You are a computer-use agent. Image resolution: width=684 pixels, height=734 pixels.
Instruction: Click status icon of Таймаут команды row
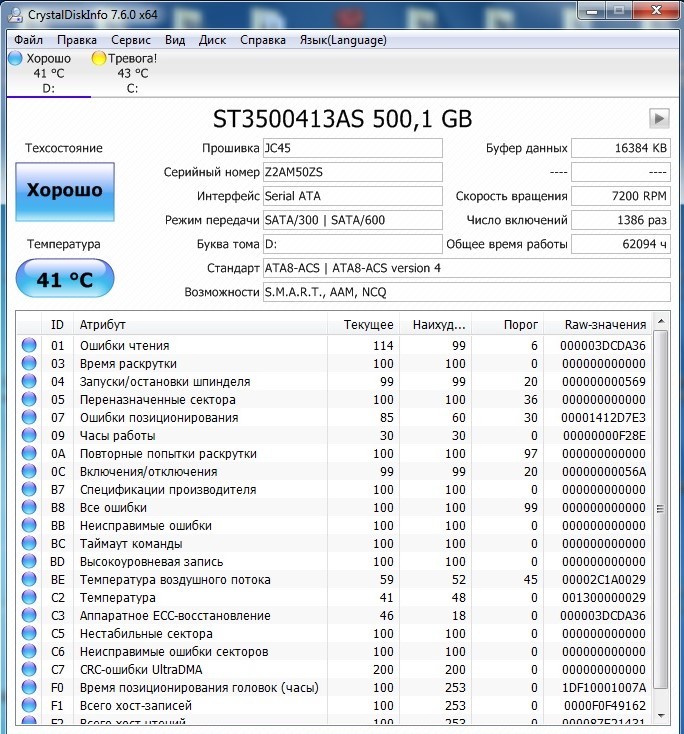coord(29,543)
